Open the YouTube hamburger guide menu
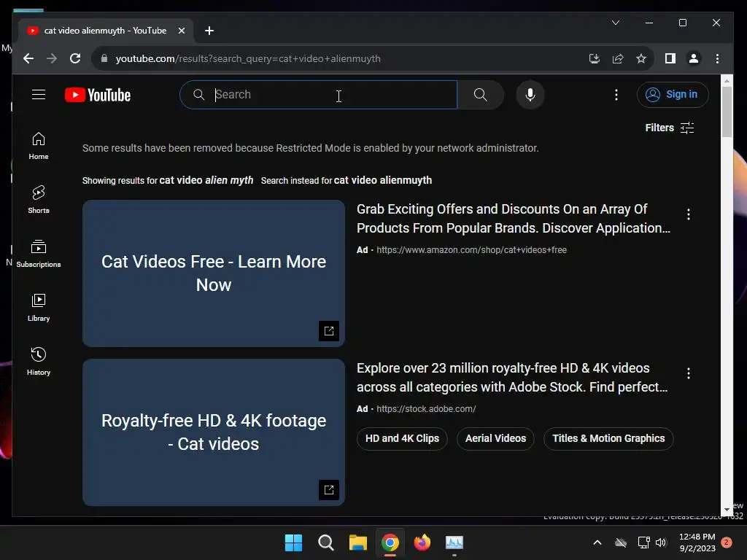 click(39, 95)
